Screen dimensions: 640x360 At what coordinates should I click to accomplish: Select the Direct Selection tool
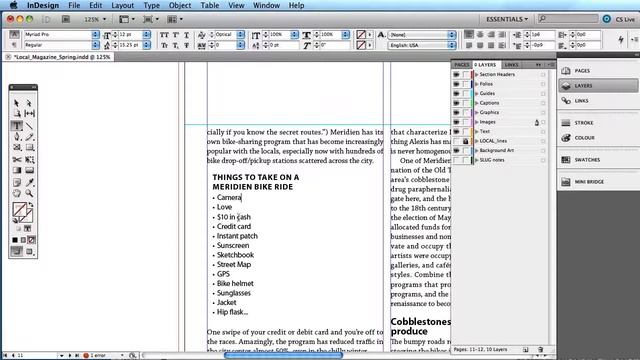click(x=29, y=103)
